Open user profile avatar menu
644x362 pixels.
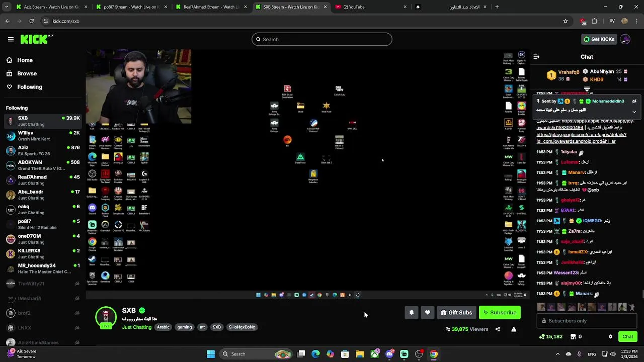click(625, 39)
